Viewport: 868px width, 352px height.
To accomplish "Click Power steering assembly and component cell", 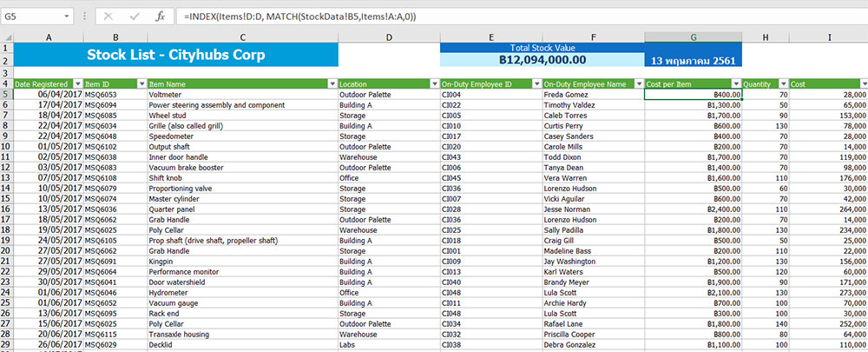I will [x=242, y=105].
